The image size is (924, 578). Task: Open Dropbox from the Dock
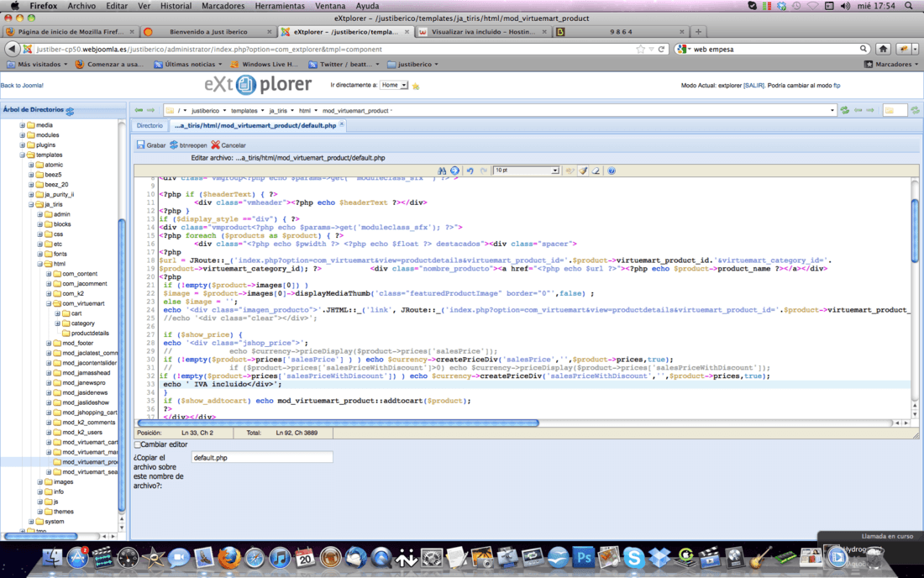click(x=659, y=557)
